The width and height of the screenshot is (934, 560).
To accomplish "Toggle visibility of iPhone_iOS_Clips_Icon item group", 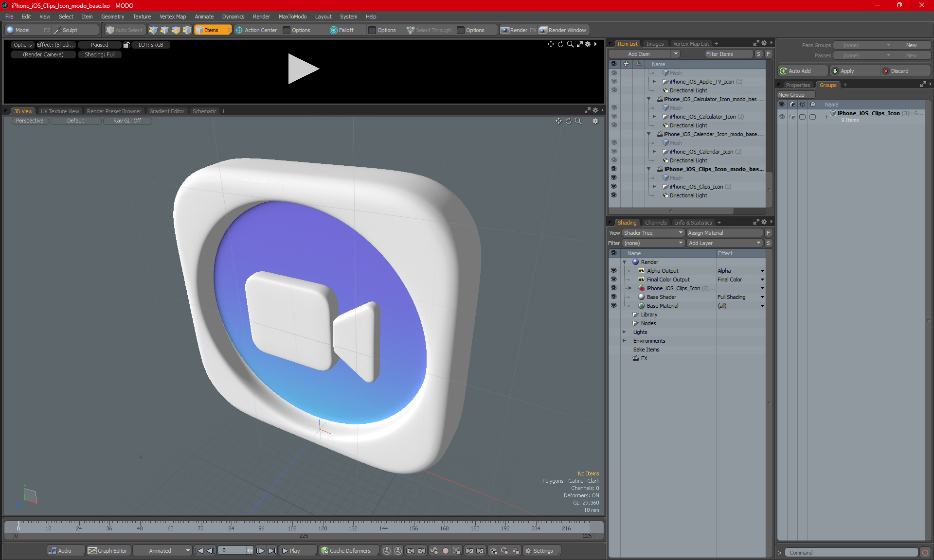I will point(613,186).
